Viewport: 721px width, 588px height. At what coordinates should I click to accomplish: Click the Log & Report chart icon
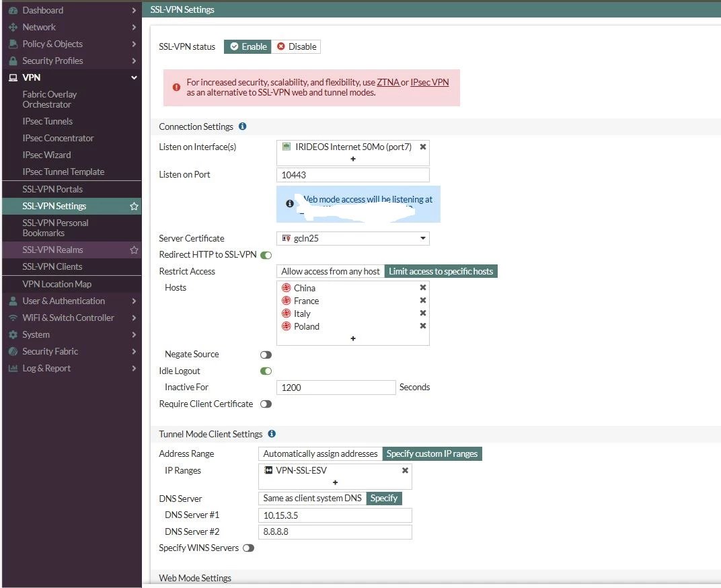[x=13, y=368]
